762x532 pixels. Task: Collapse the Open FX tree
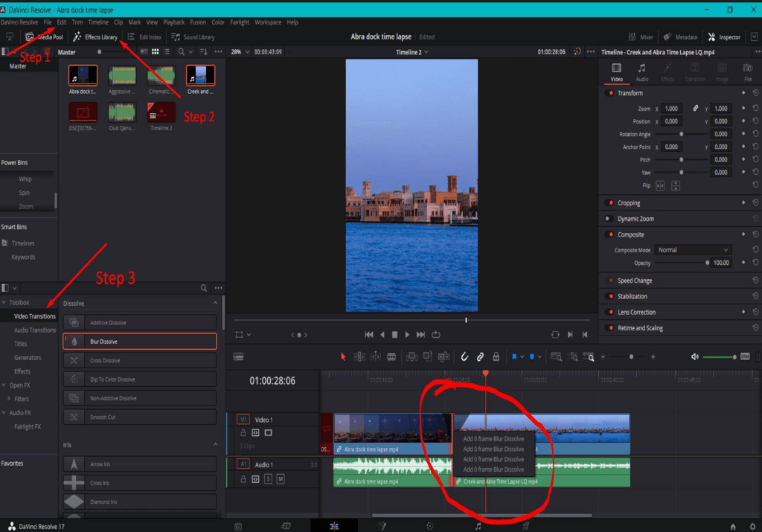[4, 385]
